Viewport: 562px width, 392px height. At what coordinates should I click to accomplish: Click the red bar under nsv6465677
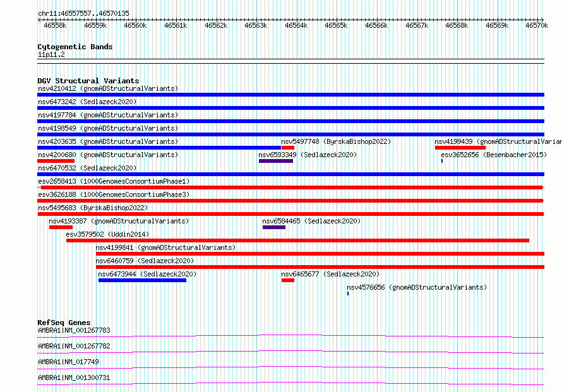coord(288,280)
